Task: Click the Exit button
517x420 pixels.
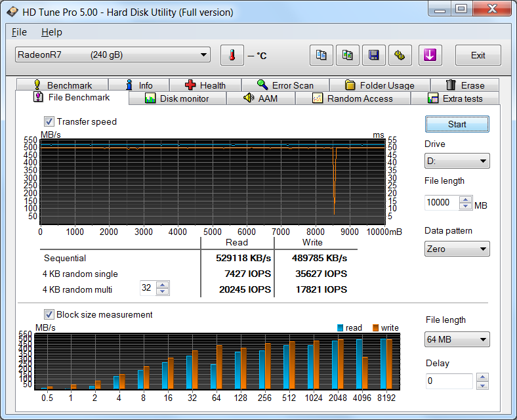Action: coord(478,56)
